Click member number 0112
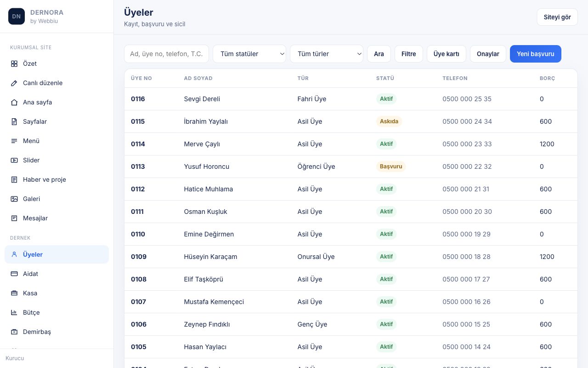The image size is (588, 368). 138,189
